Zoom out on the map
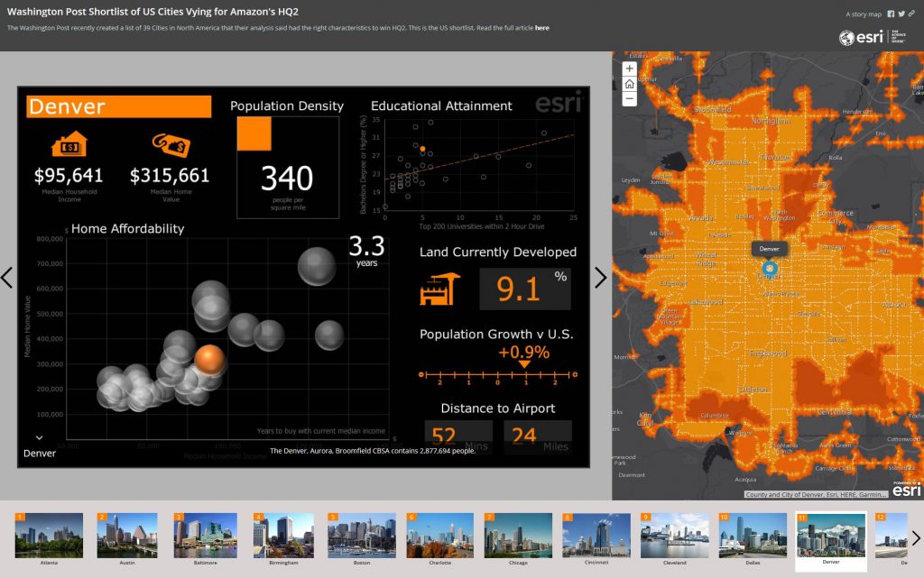The image size is (924, 578). pyautogui.click(x=629, y=99)
